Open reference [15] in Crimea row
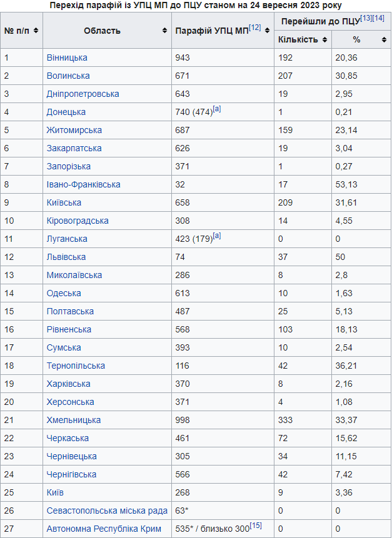 coord(255,526)
